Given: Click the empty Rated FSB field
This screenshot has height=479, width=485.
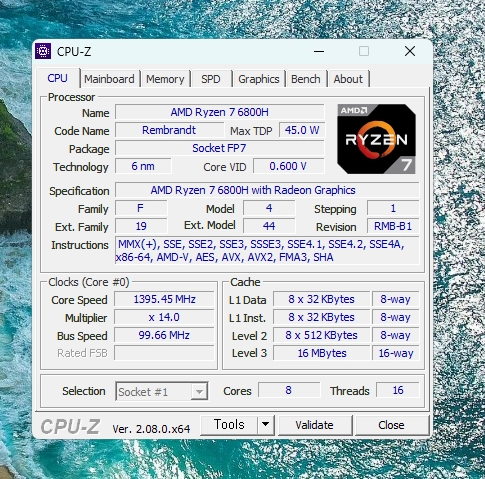Looking at the screenshot, I should click(x=164, y=353).
